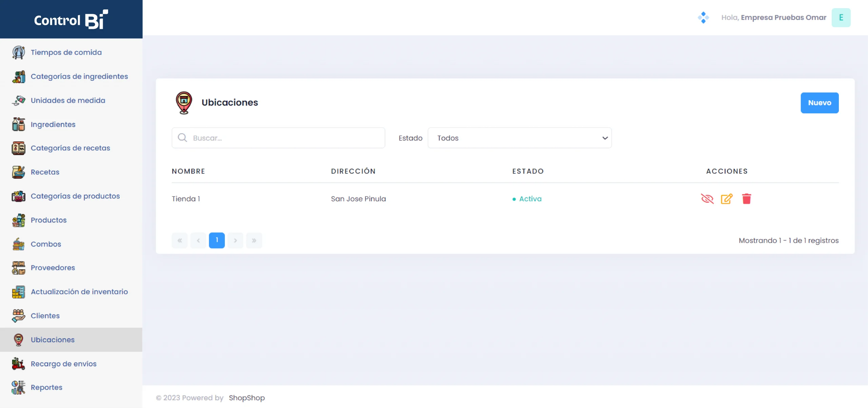The width and height of the screenshot is (868, 408).
Task: Click the magnifier icon in search box
Action: 182,138
